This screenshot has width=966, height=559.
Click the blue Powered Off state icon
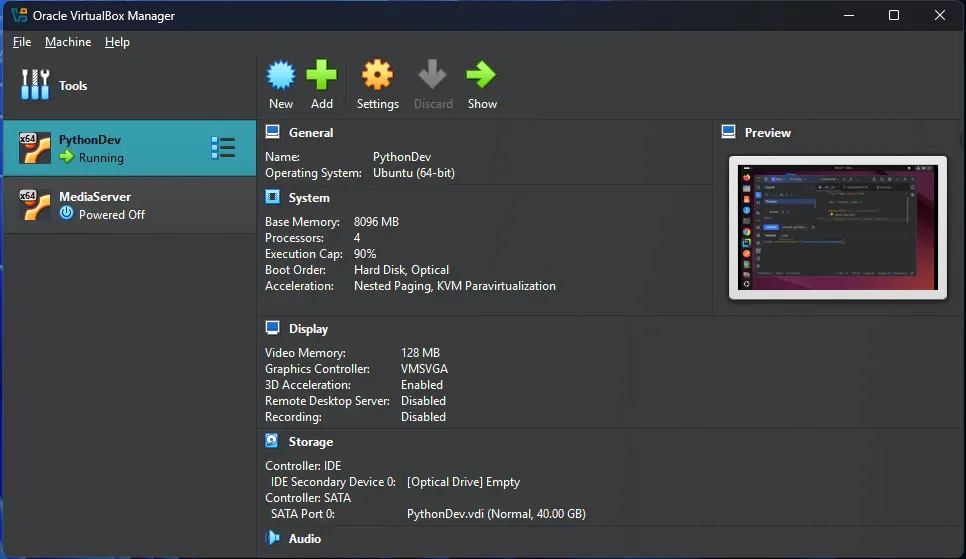pos(67,213)
